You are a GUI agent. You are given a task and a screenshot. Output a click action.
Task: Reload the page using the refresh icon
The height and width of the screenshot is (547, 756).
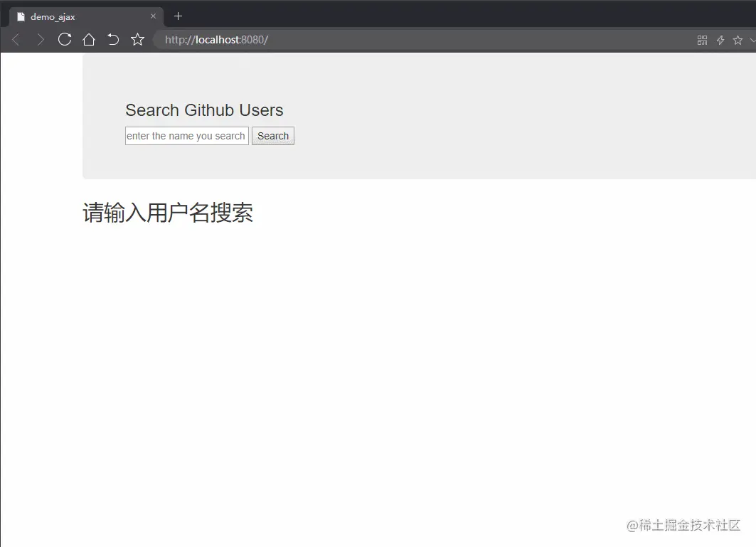65,40
